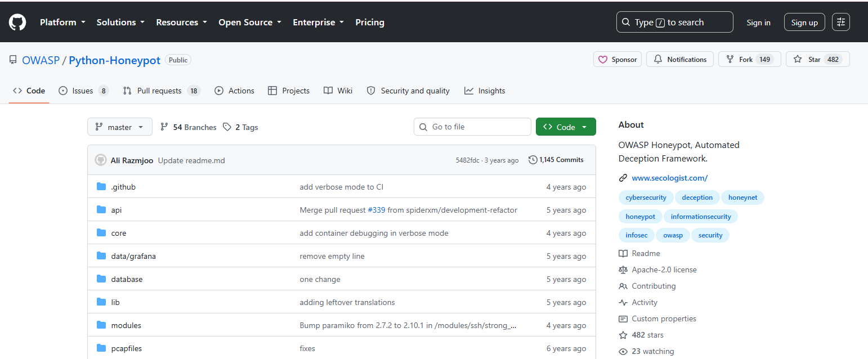Screen dimensions: 868x359
Task: Expand the Resources menu
Action: click(x=182, y=23)
